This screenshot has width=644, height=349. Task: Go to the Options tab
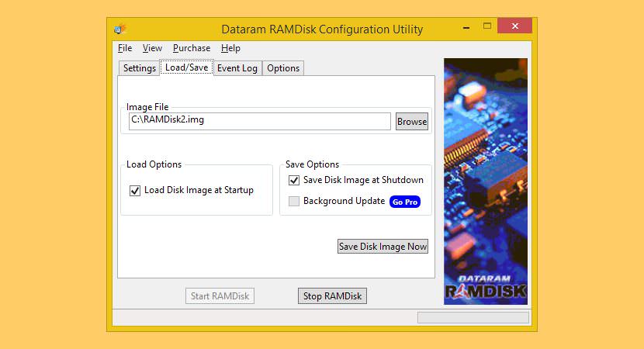click(283, 68)
